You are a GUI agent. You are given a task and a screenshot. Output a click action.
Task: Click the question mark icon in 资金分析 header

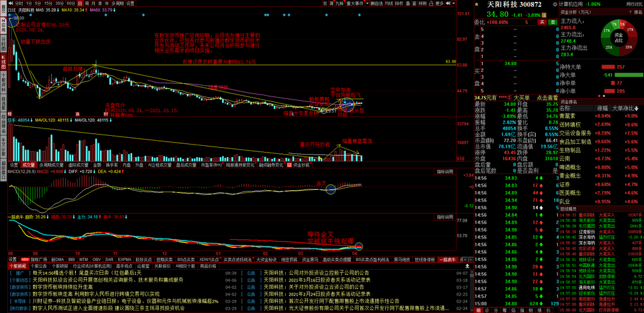tap(630, 13)
